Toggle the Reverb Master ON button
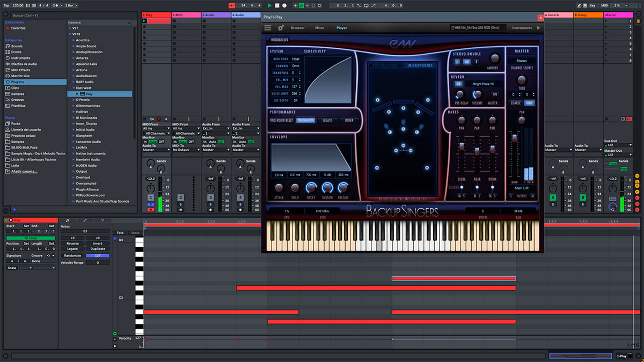 pyautogui.click(x=495, y=94)
